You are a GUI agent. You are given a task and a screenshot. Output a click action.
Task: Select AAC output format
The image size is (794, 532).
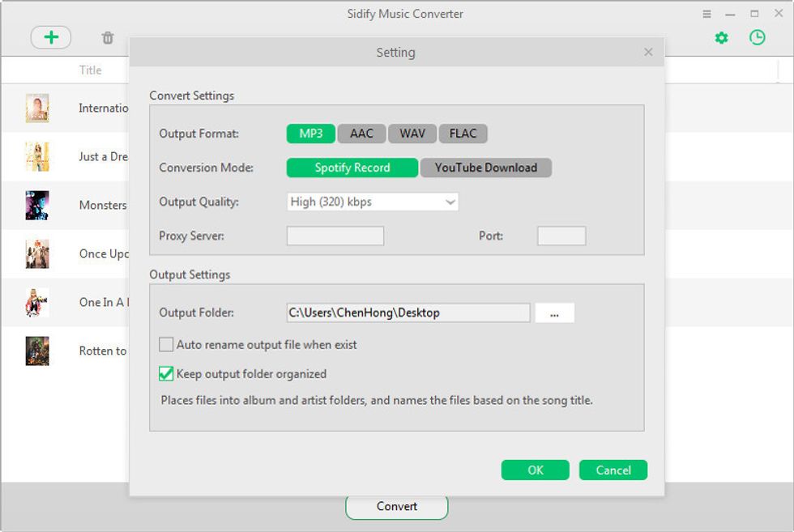pos(361,134)
